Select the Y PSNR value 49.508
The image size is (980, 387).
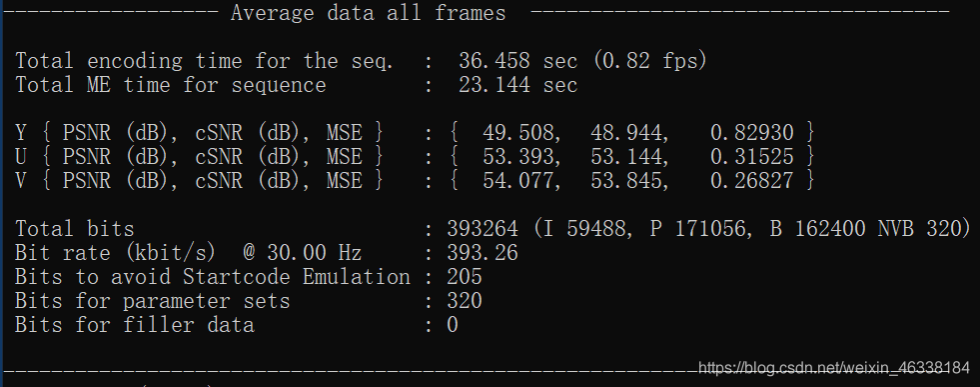click(x=518, y=133)
